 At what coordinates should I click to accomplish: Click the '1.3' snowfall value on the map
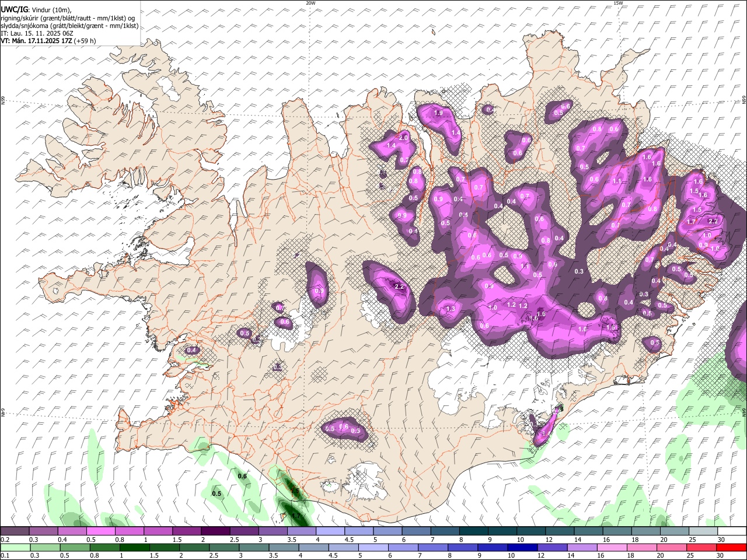(x=450, y=309)
